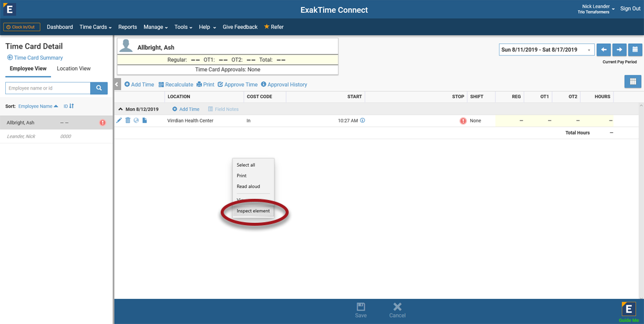
Task: Sort by ID
Action: [68, 106]
